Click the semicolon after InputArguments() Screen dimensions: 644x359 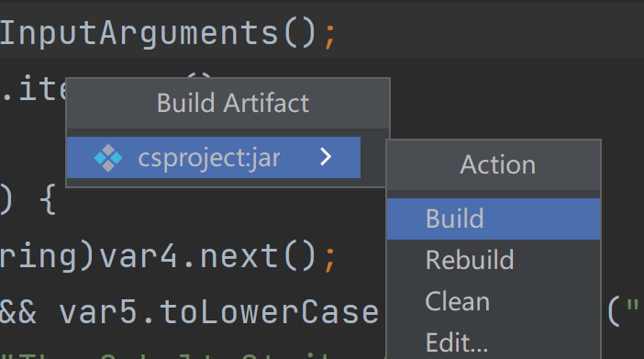[330, 37]
